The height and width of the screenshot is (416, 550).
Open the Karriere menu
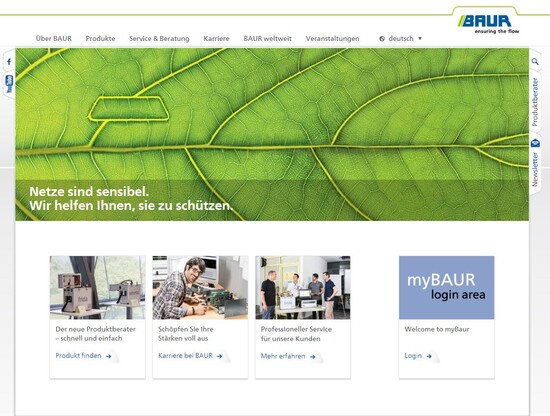pos(216,39)
